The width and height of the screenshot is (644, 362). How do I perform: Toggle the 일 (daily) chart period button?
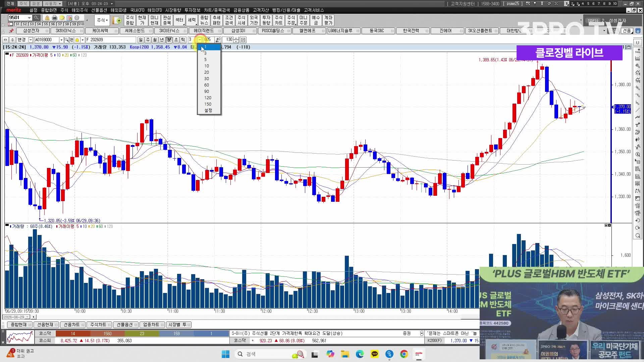pyautogui.click(x=141, y=40)
